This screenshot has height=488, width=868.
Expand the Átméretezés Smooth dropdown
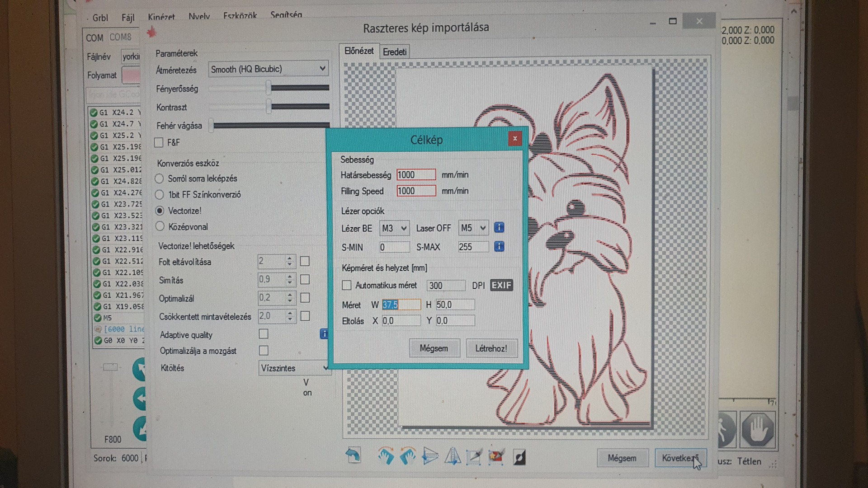point(268,69)
